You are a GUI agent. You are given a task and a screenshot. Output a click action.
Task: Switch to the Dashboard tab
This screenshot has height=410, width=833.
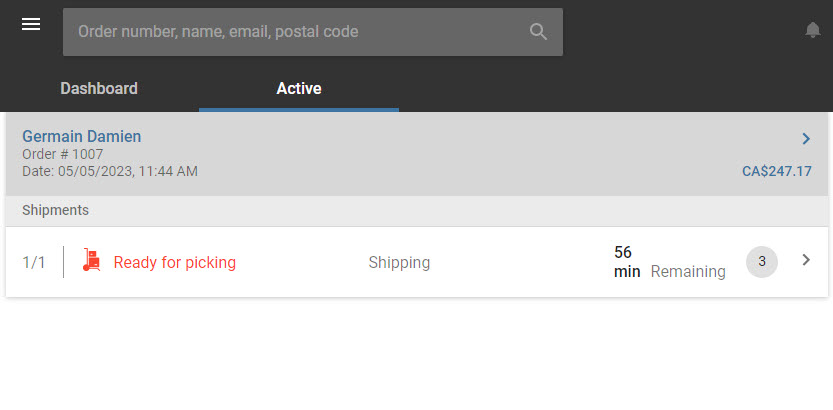point(99,88)
